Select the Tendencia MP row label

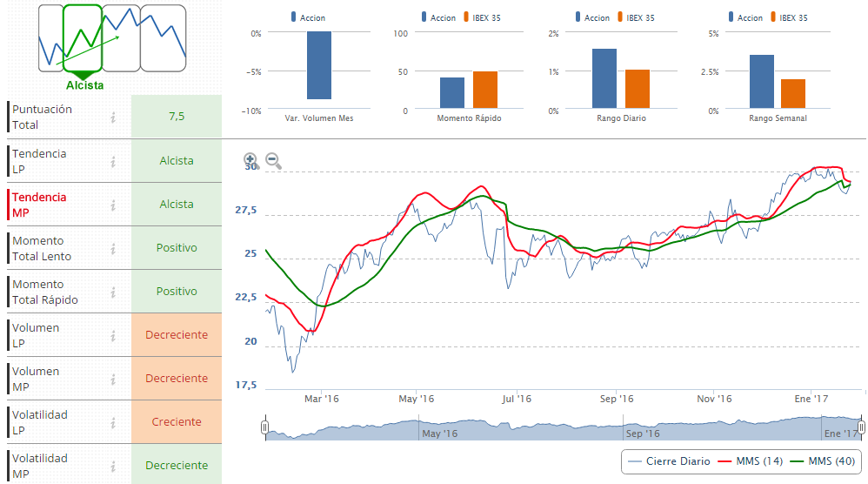(x=39, y=205)
